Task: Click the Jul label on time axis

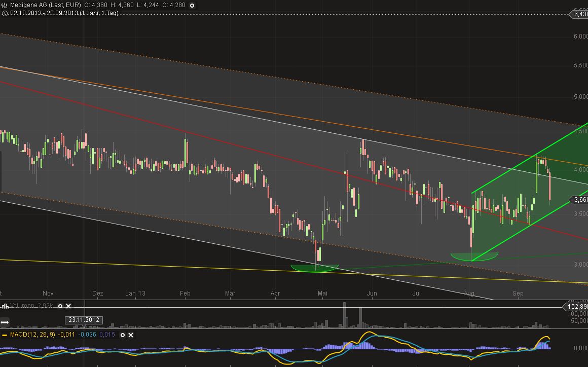Action: tap(417, 293)
